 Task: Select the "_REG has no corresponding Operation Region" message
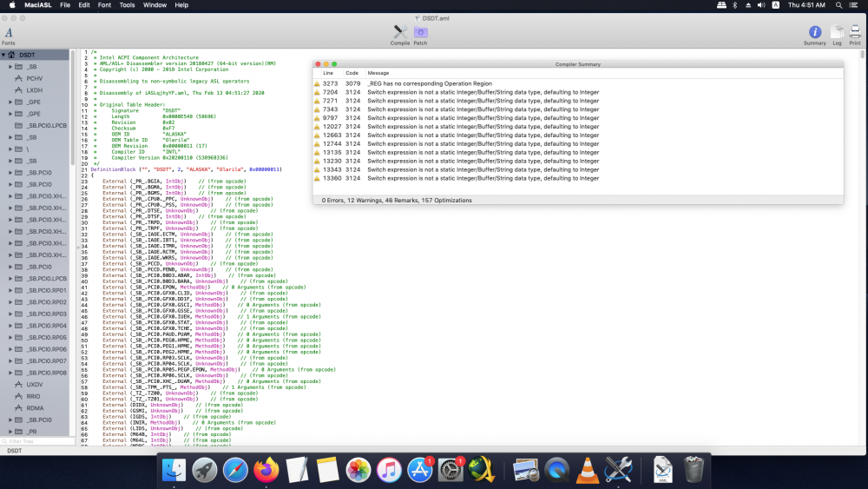[430, 83]
